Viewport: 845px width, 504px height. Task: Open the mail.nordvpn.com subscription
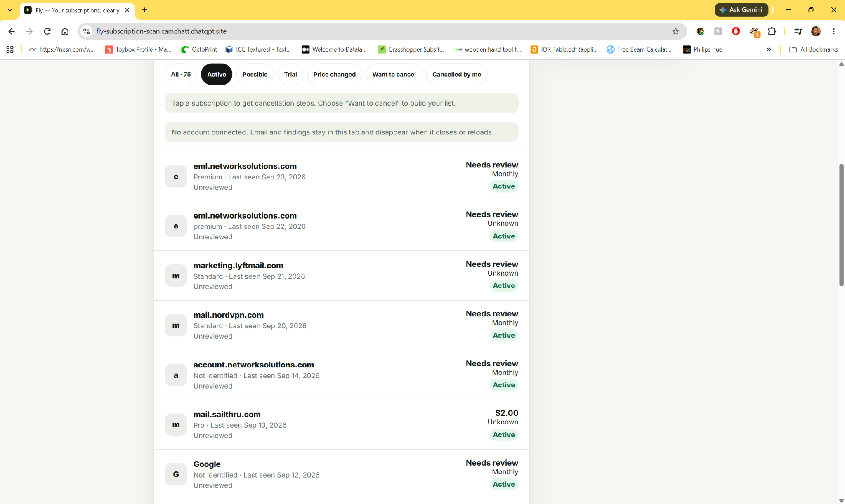pos(341,325)
